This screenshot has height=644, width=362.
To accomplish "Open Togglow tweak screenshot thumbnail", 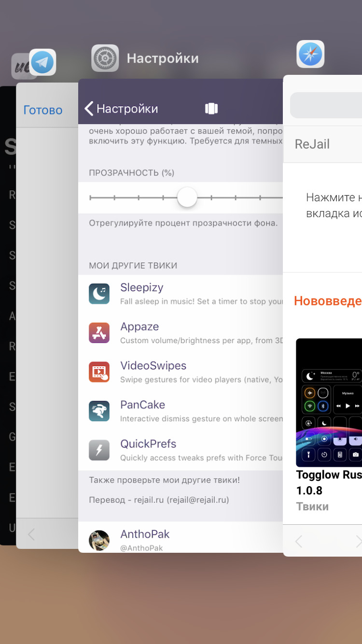I will tap(329, 403).
